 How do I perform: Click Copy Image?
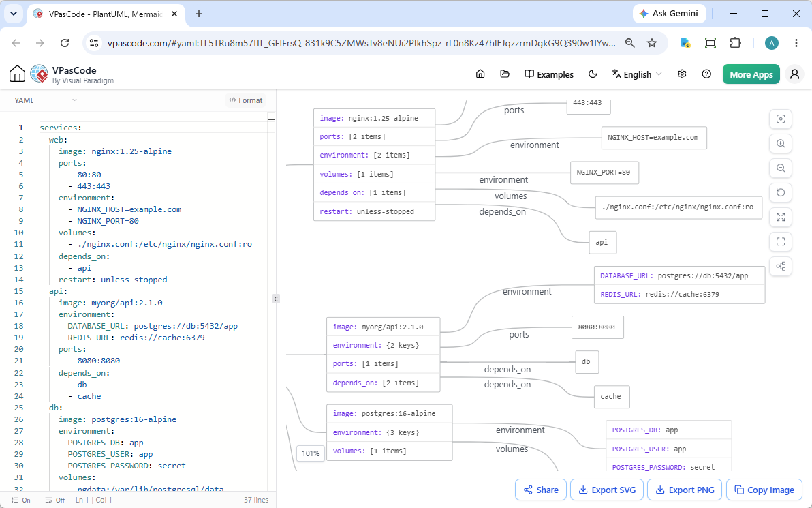pos(764,490)
